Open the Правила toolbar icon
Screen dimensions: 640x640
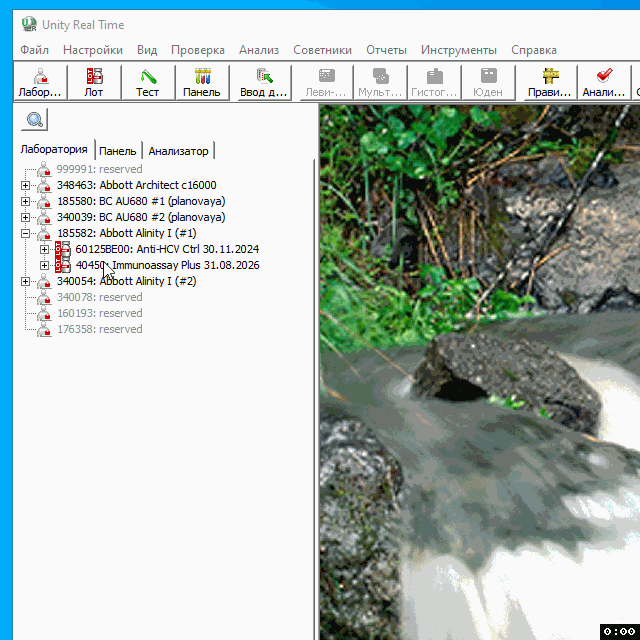click(550, 82)
